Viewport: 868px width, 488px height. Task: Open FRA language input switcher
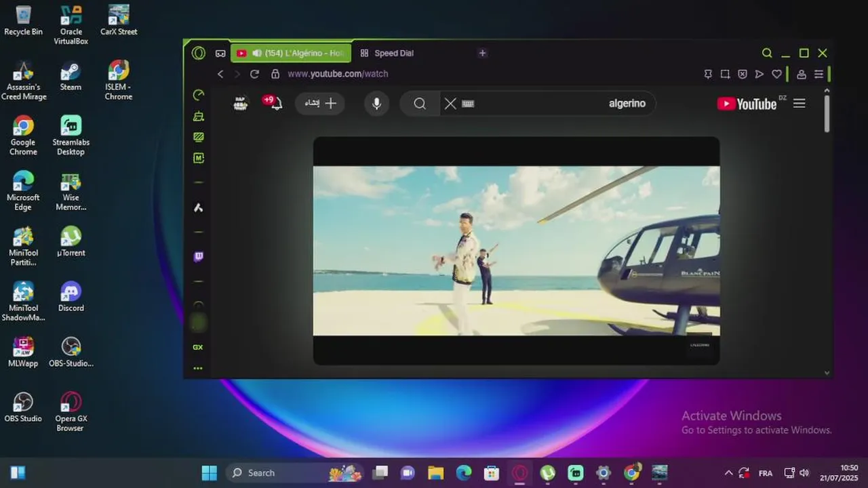click(x=766, y=473)
